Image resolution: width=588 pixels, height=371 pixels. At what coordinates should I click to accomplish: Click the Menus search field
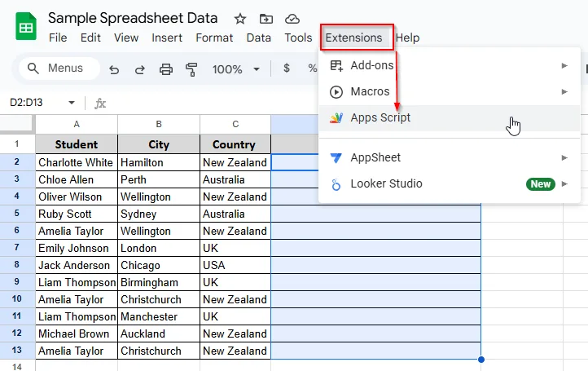(59, 68)
